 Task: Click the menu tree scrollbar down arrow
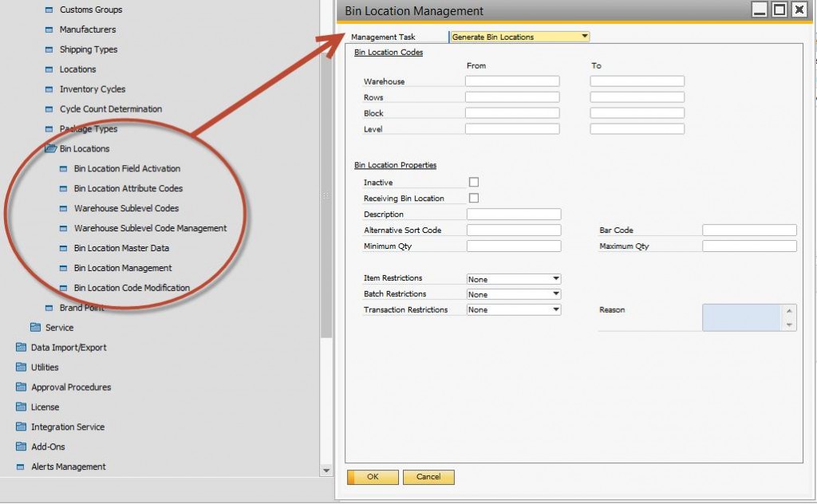click(x=326, y=471)
